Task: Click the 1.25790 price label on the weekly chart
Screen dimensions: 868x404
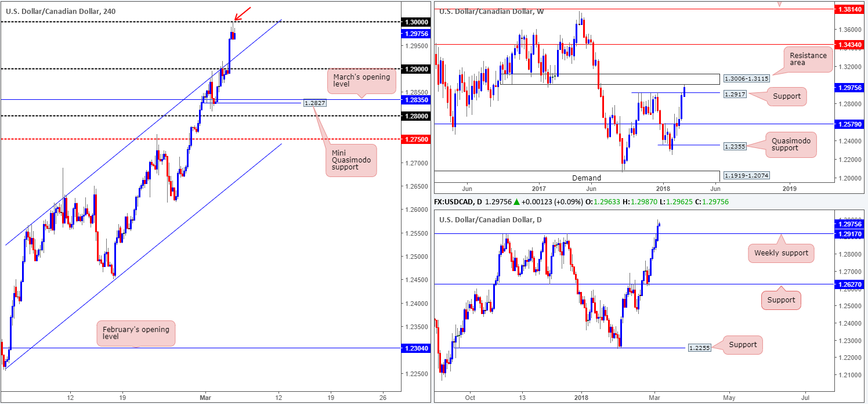Action: click(850, 124)
